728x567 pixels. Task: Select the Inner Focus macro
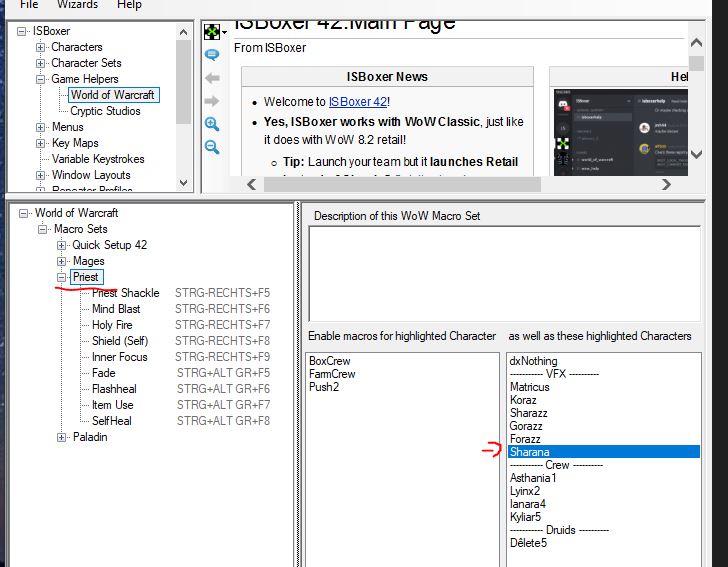coord(119,357)
